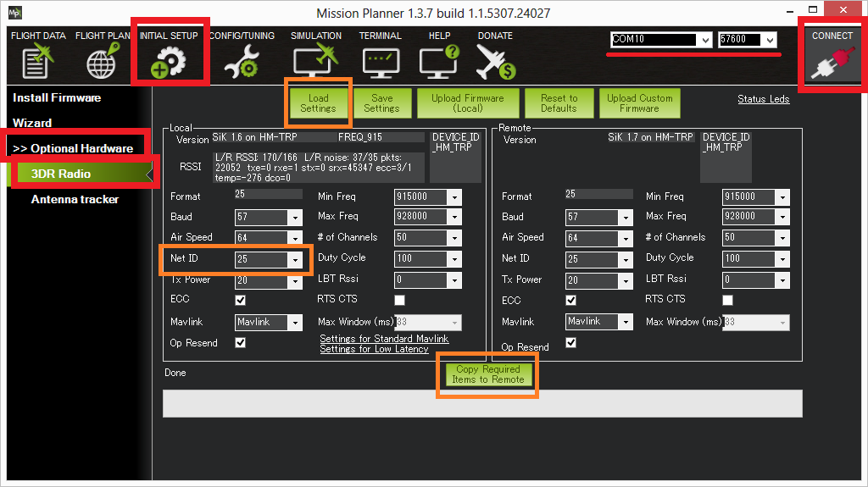Image resolution: width=868 pixels, height=487 pixels.
Task: Open the Simulation monitor icon
Action: coord(315,63)
